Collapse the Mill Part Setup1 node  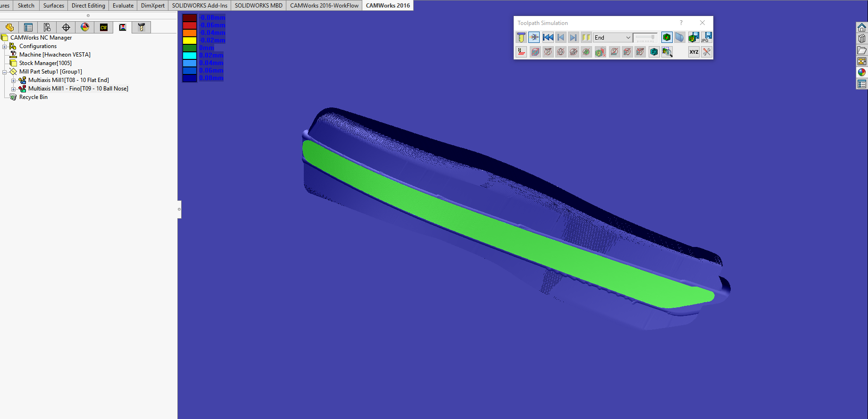point(5,72)
